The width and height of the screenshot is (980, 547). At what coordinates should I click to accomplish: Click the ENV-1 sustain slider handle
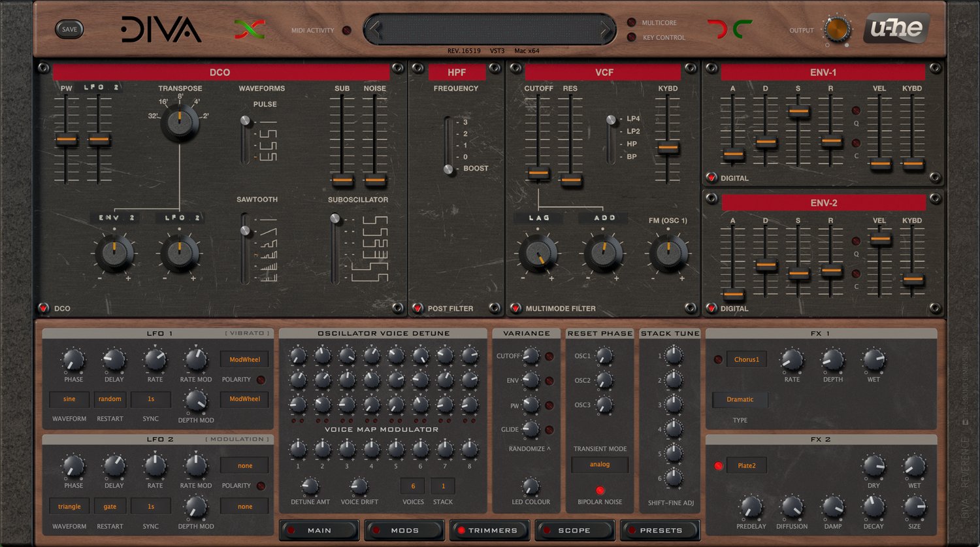click(x=798, y=112)
